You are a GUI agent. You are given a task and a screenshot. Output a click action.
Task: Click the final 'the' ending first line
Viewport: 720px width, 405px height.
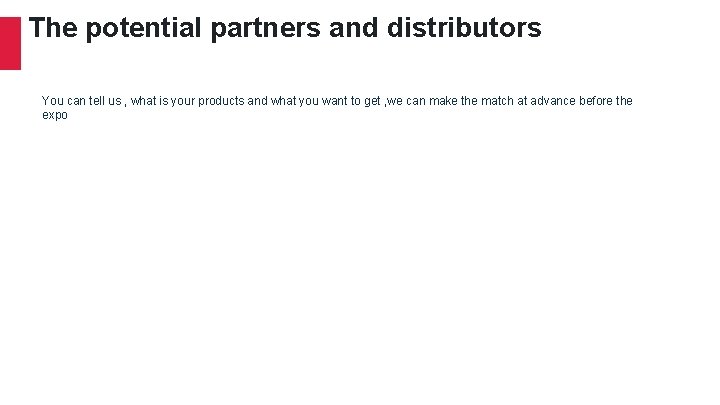(x=624, y=101)
